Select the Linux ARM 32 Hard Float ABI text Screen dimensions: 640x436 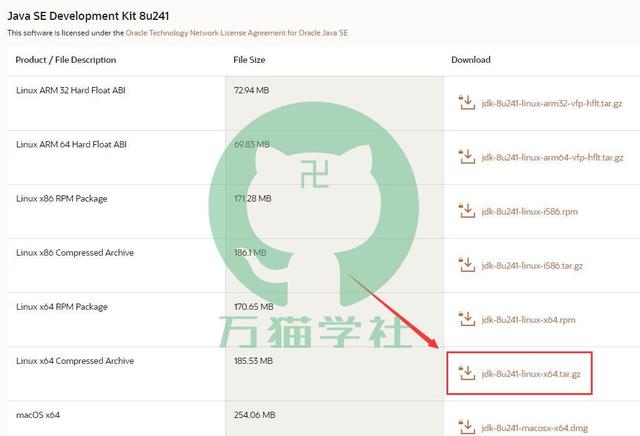click(71, 90)
